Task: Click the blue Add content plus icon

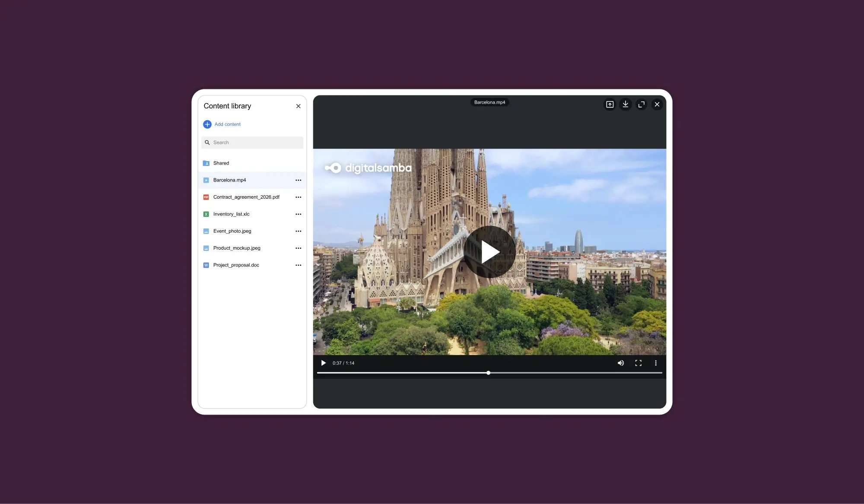Action: tap(207, 124)
